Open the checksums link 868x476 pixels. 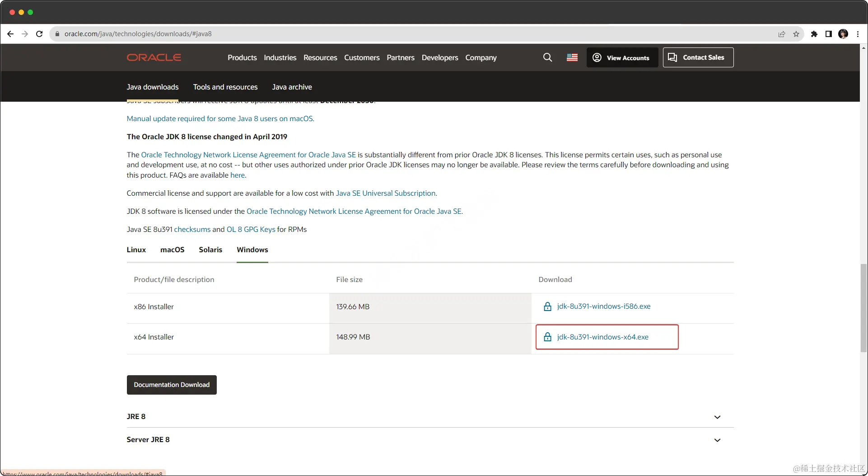192,229
